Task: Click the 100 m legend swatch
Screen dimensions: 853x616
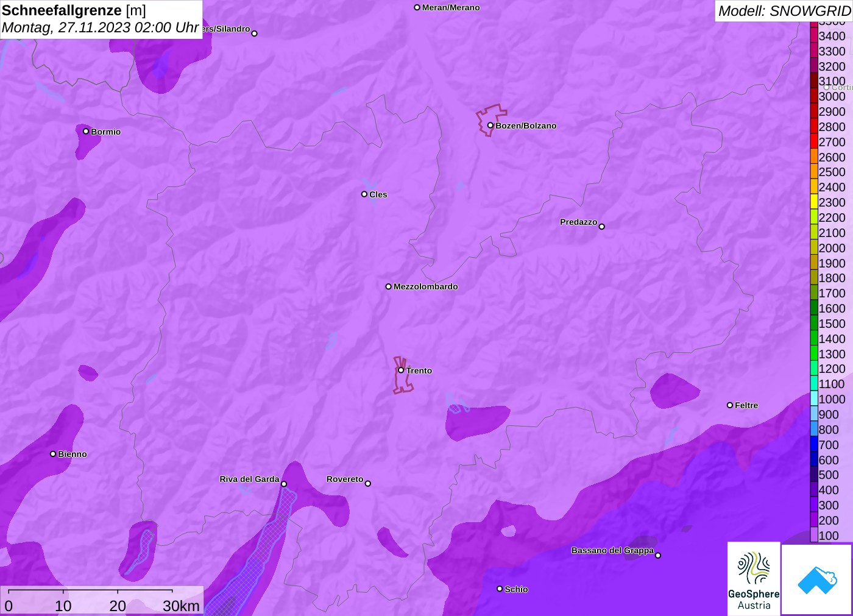Action: pos(814,536)
